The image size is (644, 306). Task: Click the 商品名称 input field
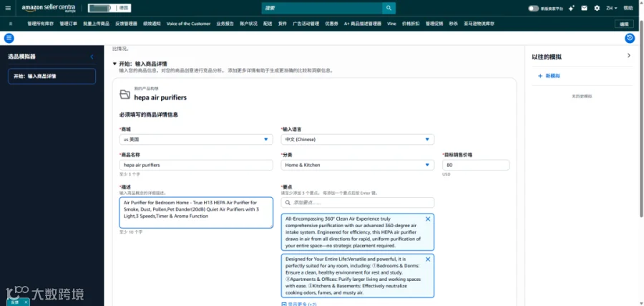[x=196, y=165]
